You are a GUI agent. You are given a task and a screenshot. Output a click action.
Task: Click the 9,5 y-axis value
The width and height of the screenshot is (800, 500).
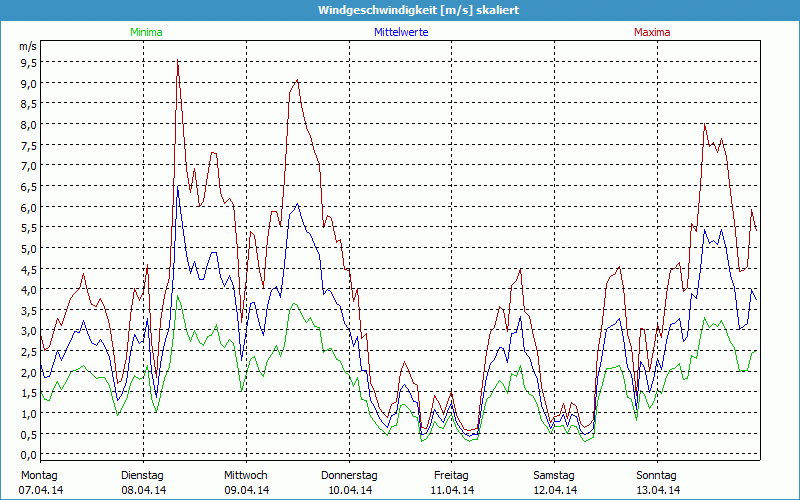28,63
